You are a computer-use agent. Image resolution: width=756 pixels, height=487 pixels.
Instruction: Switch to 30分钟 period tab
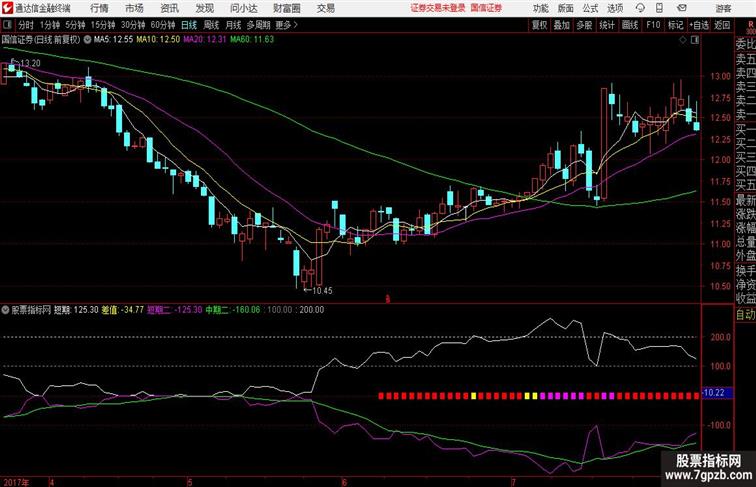[x=133, y=25]
